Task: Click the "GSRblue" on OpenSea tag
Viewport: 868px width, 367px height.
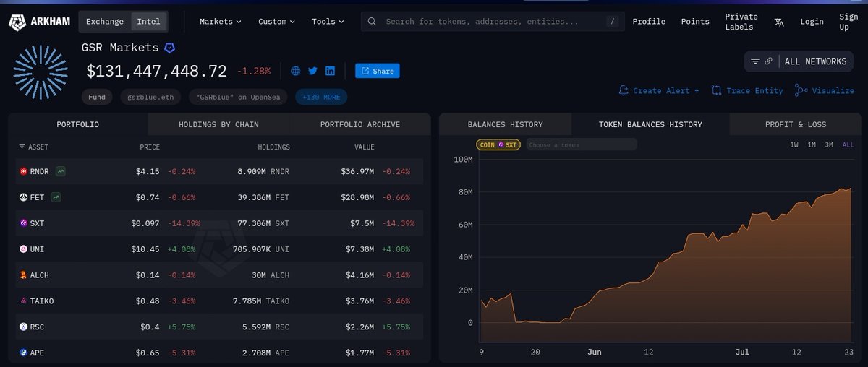Action: 239,97
